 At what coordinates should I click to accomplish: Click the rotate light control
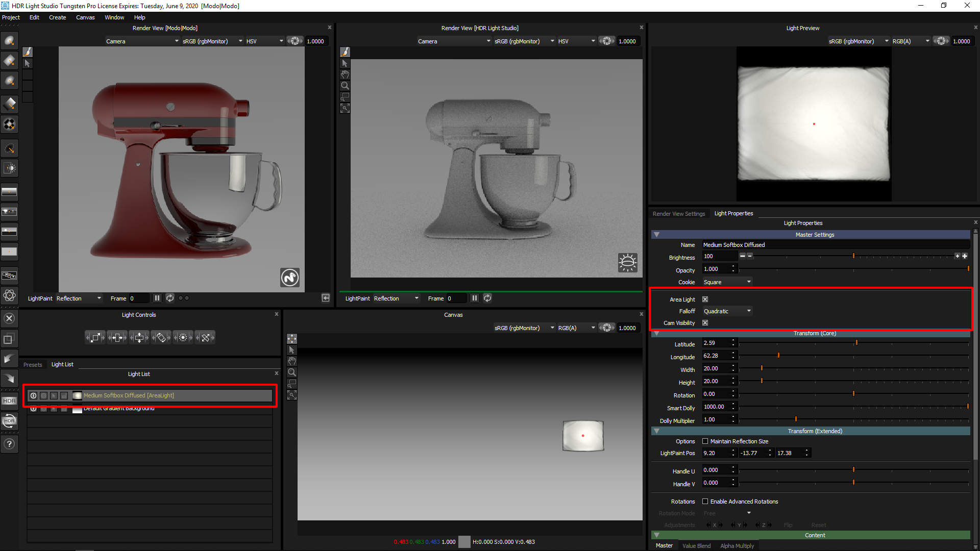pyautogui.click(x=161, y=337)
